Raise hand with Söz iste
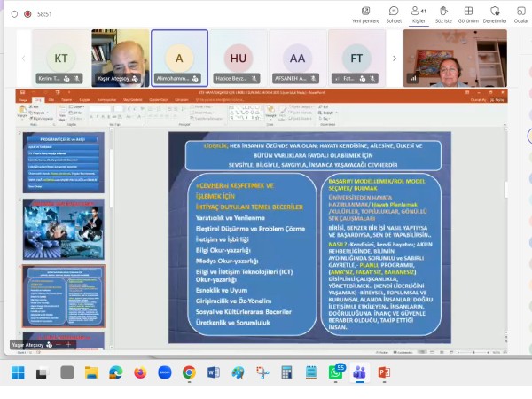 pos(443,14)
